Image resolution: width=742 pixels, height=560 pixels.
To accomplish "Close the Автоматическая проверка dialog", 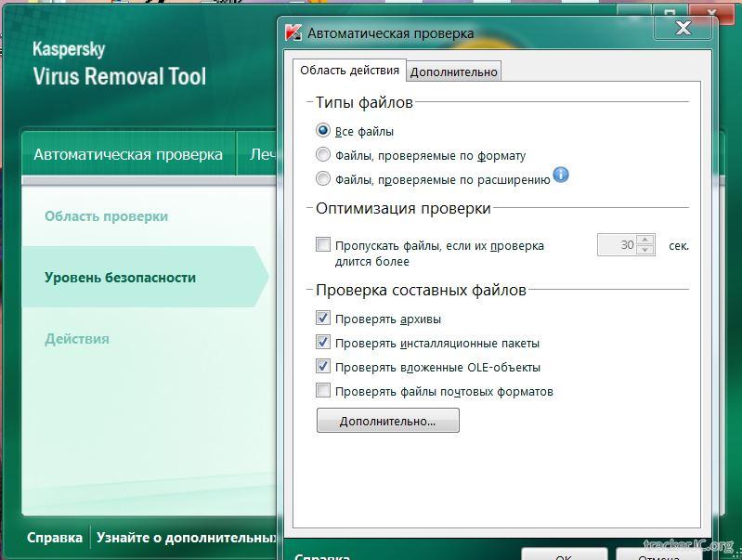I will [683, 28].
